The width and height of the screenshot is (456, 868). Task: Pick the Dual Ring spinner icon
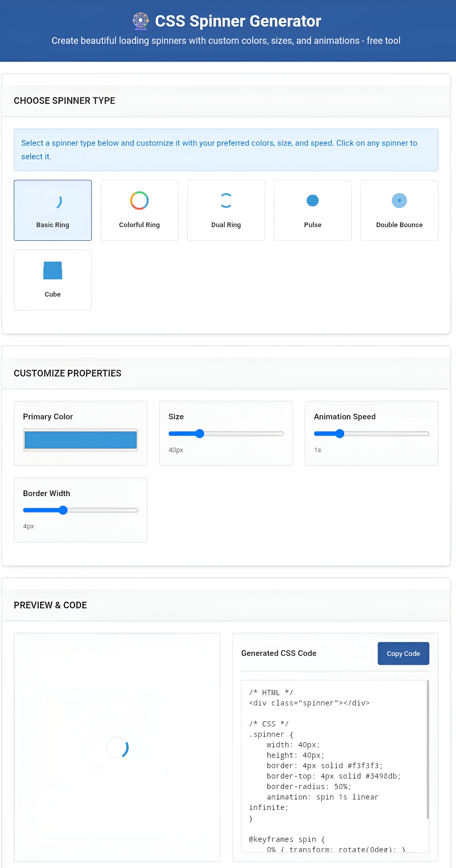226,201
